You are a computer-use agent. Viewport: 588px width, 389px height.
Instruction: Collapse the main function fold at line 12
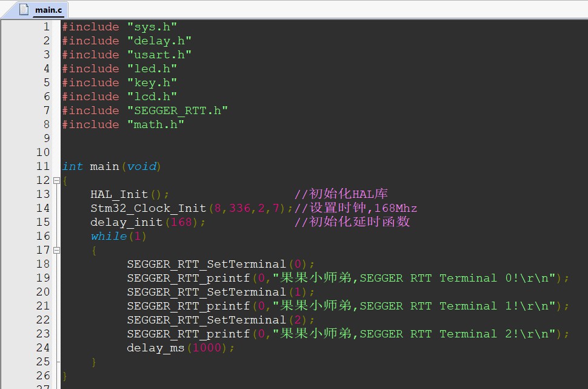56,181
